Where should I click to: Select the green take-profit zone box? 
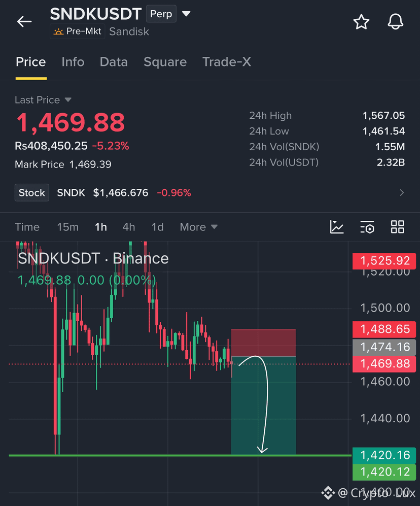click(263, 406)
